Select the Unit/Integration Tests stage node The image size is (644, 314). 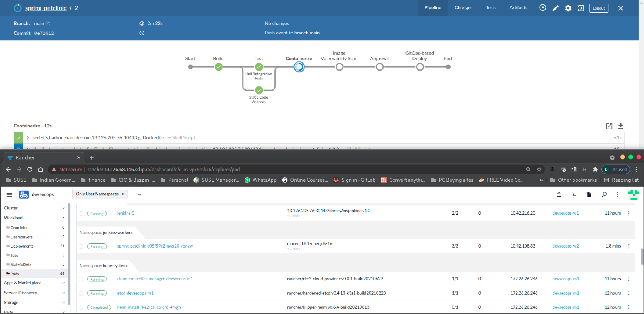coord(259,67)
